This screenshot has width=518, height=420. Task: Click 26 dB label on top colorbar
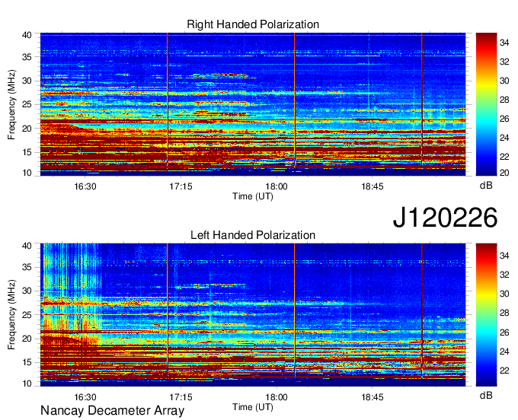tap(504, 119)
